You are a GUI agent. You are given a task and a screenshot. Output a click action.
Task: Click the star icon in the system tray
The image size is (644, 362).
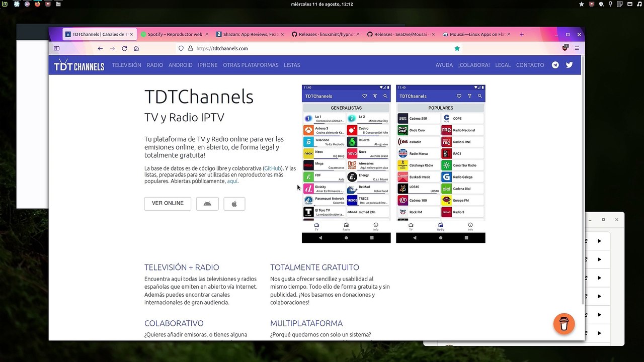coord(582,4)
